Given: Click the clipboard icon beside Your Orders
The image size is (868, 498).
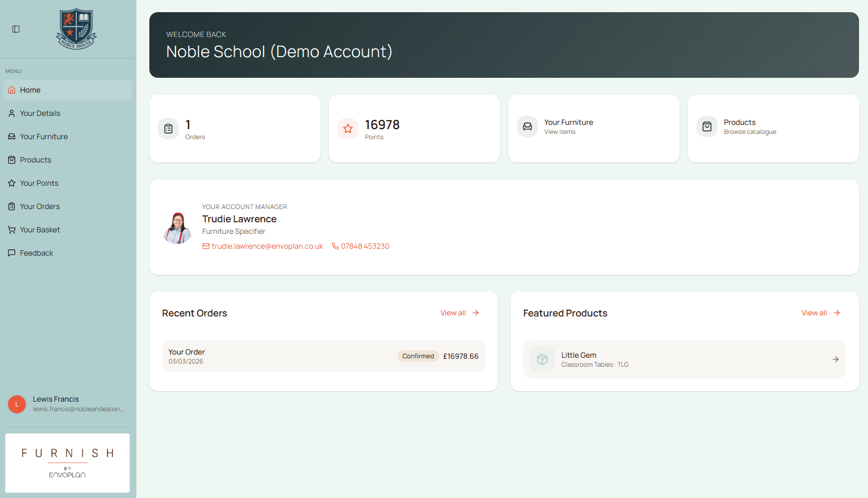Looking at the screenshot, I should pos(12,206).
